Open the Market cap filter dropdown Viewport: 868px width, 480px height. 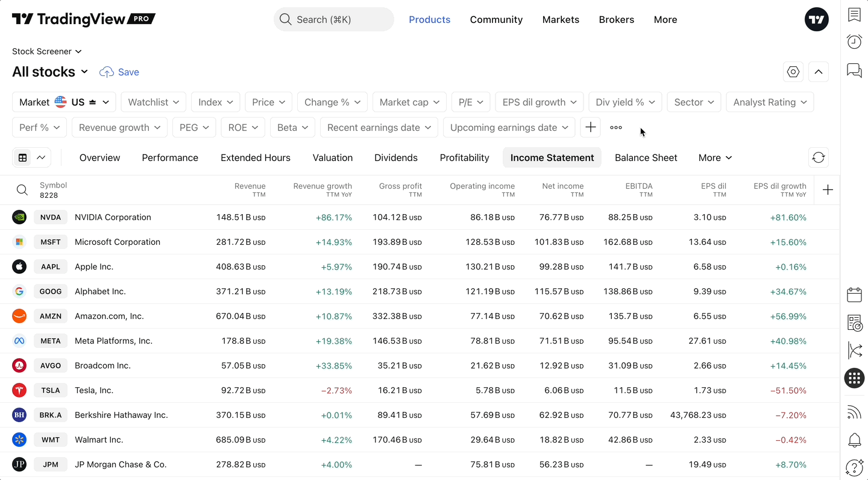410,102
